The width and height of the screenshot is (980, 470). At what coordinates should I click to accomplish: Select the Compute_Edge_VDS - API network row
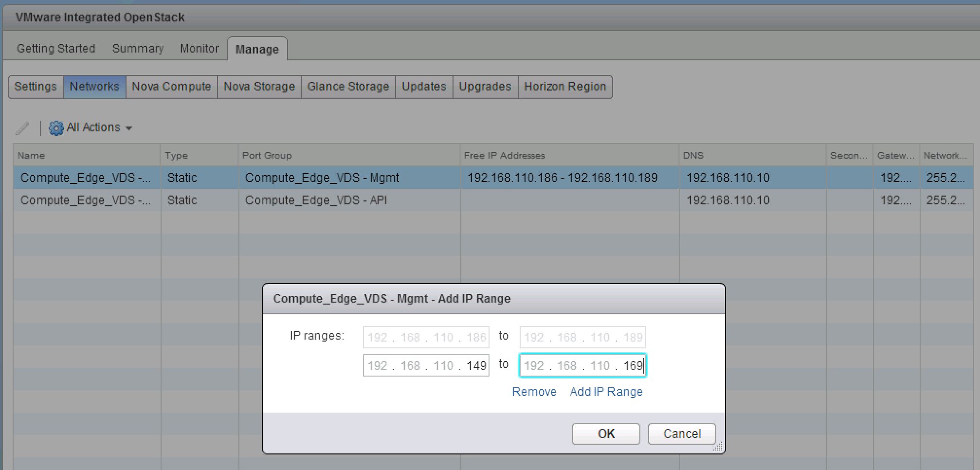click(x=316, y=200)
